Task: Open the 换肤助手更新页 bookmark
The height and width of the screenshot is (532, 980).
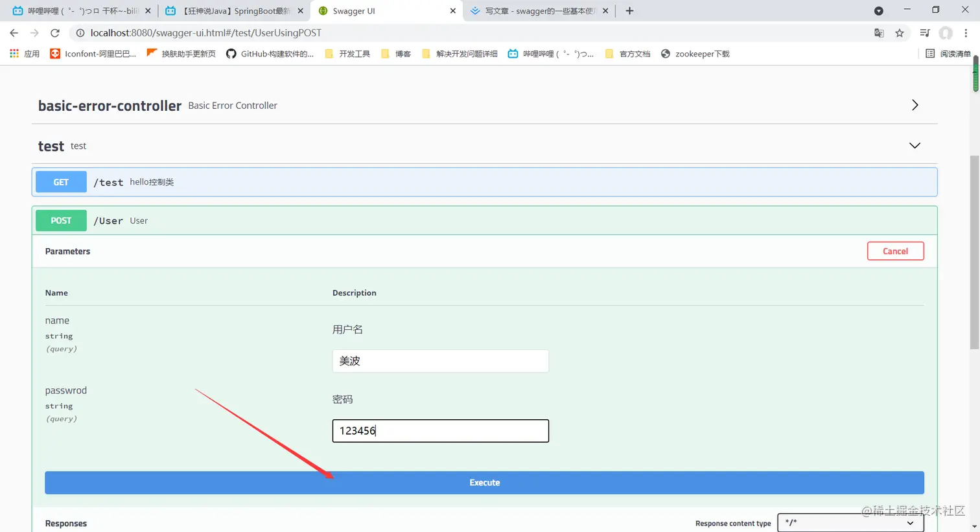Action: click(x=181, y=54)
